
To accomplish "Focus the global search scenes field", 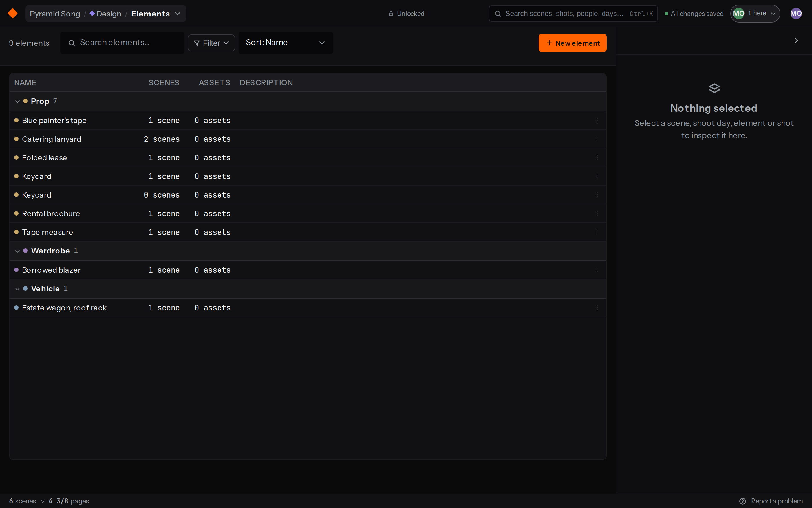I will click(573, 14).
